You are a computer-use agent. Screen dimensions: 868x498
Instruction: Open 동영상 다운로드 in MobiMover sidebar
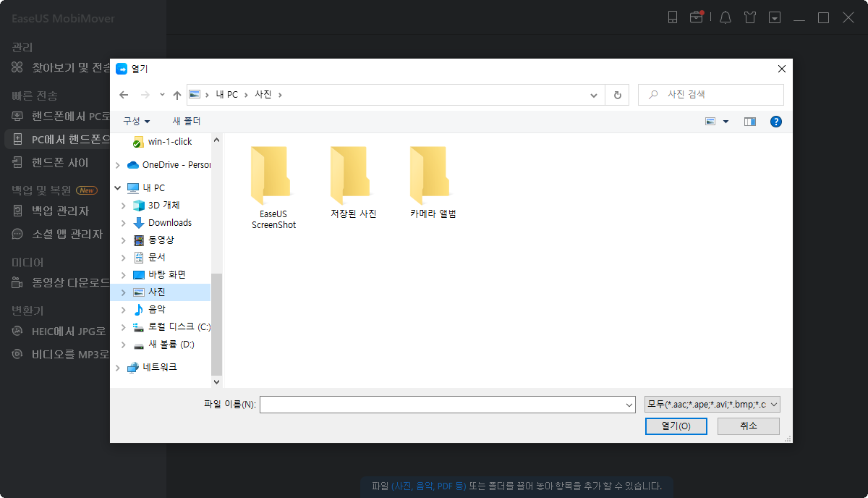coord(61,282)
